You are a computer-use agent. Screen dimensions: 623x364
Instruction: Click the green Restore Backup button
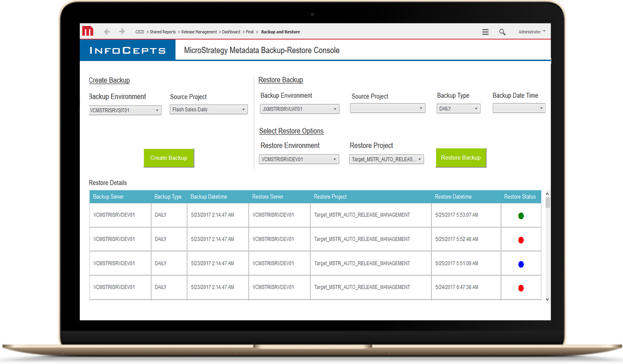coord(461,158)
